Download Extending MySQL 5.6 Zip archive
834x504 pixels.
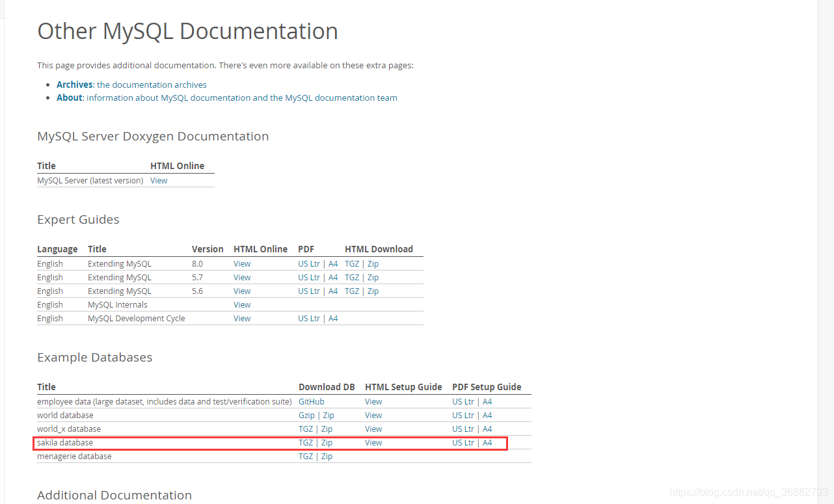(x=373, y=291)
